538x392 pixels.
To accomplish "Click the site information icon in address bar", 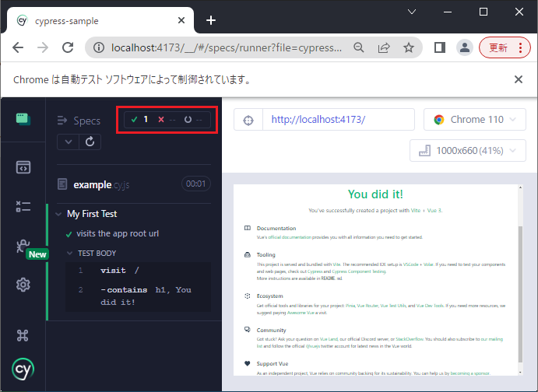I will coord(99,47).
